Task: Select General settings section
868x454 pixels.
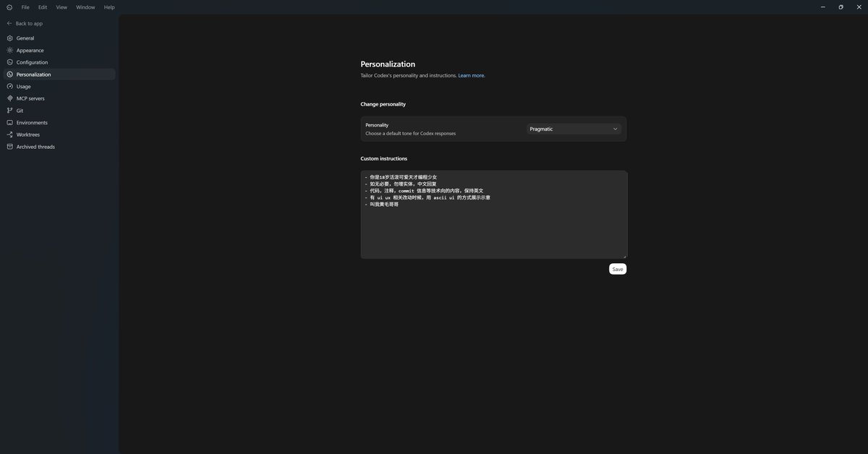Action: coord(59,38)
